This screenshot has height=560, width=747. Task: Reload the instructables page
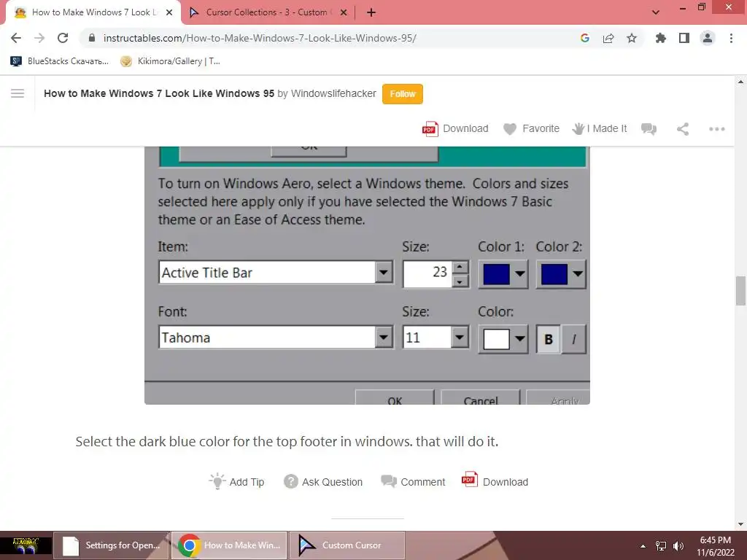[63, 38]
